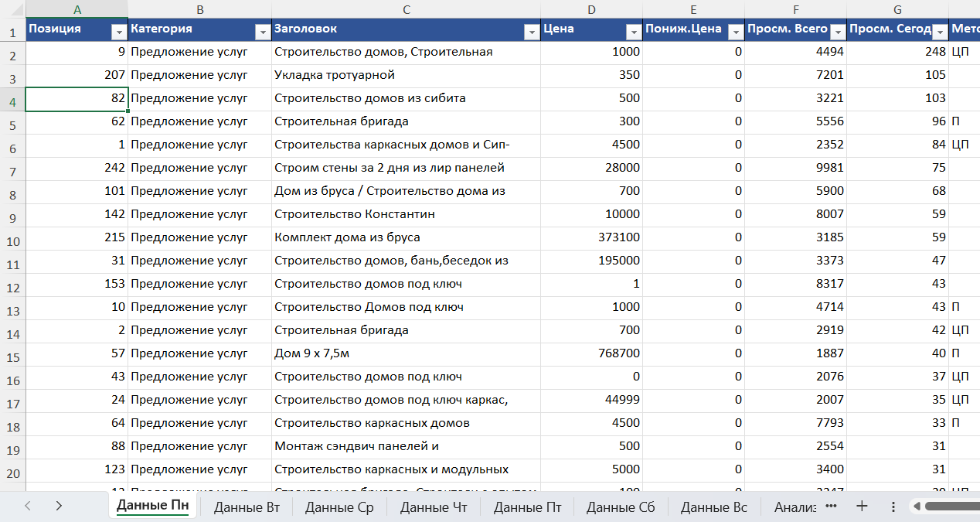
Task: Switch to the Данные Ср sheet tab
Action: [339, 507]
